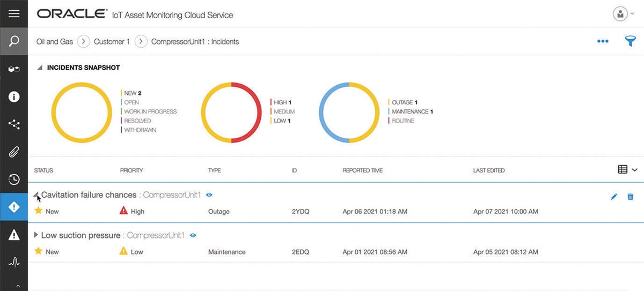
Task: Click last edited Apr 05 2021 08:12 AM
Action: click(x=506, y=252)
